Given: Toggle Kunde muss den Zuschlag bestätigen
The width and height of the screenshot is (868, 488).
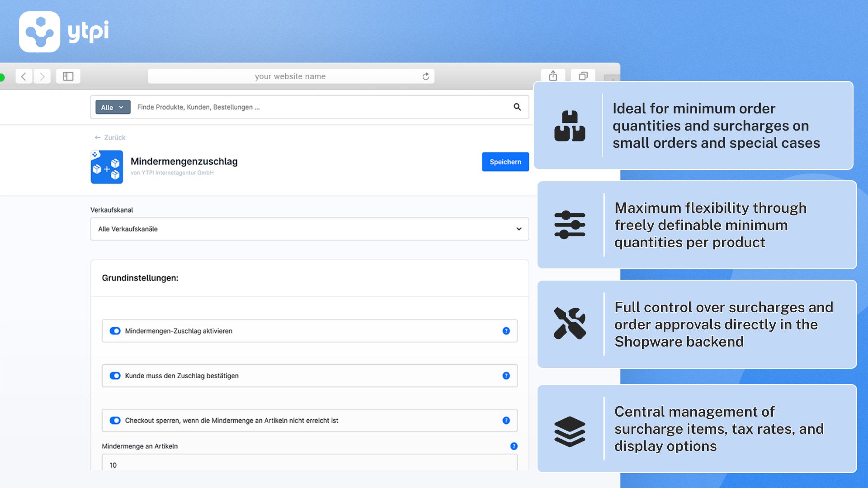Looking at the screenshot, I should click(x=115, y=375).
